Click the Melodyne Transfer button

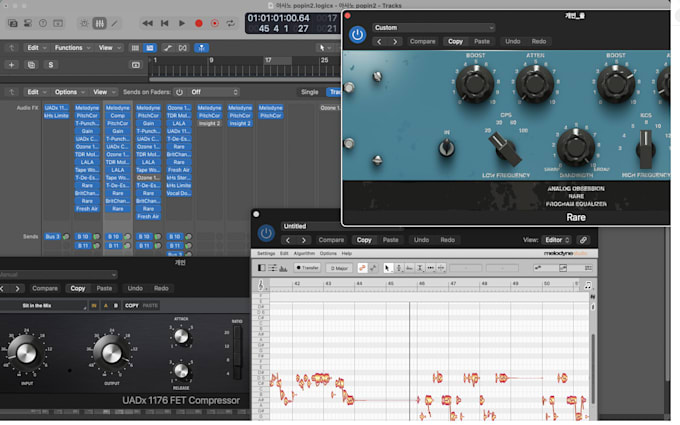[307, 268]
